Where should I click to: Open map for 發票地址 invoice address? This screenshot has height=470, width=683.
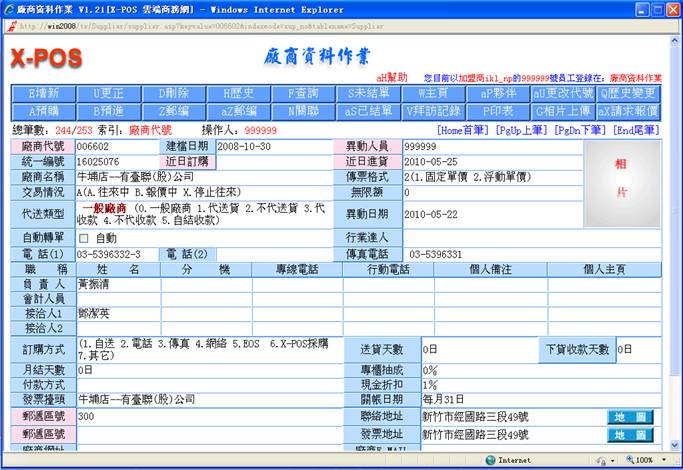tap(632, 435)
